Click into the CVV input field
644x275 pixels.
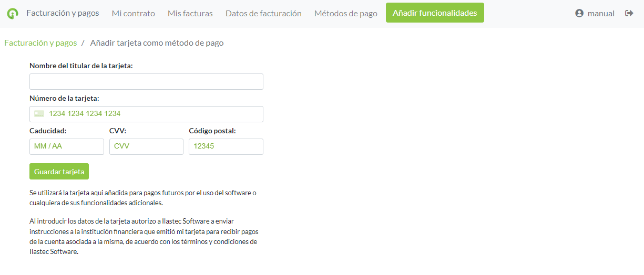146,146
